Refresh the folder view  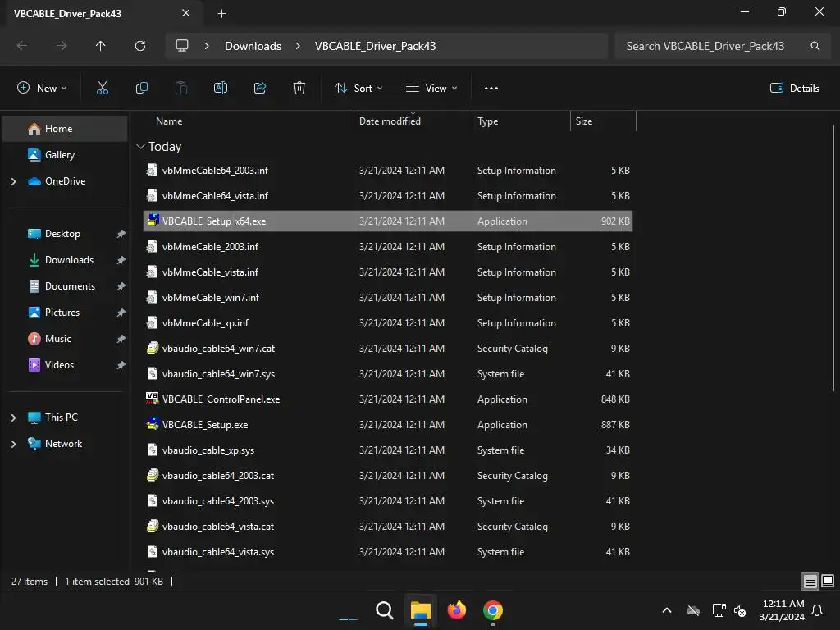coord(140,46)
